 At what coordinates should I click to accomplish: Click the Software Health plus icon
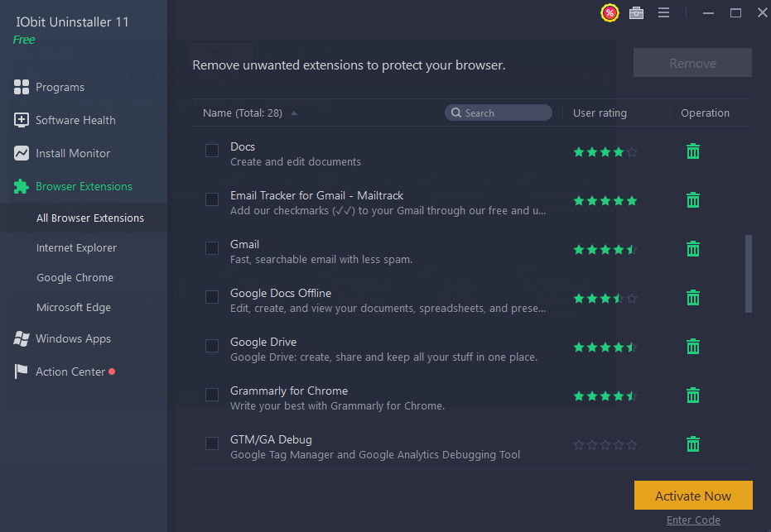click(x=22, y=120)
